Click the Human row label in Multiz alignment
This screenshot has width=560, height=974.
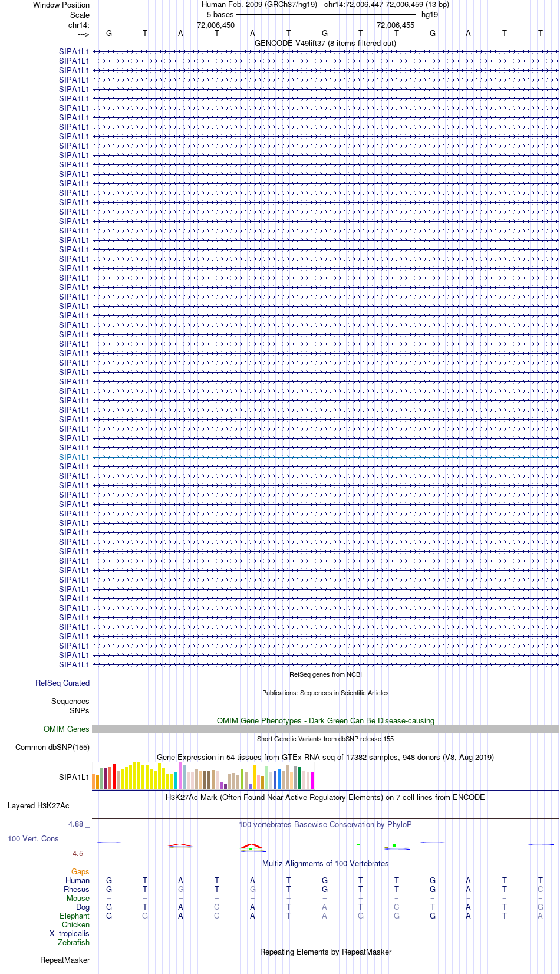click(77, 880)
